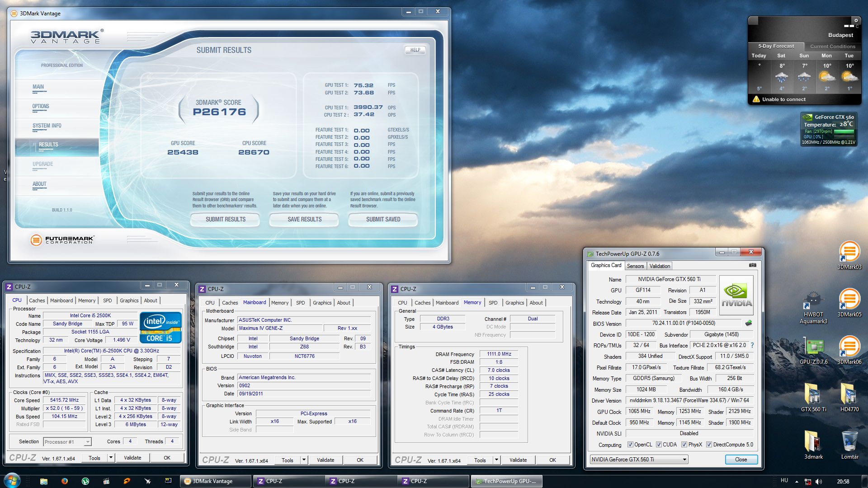
Task: Toggle the CUDA checkbox in GPU-Z
Action: click(x=659, y=445)
